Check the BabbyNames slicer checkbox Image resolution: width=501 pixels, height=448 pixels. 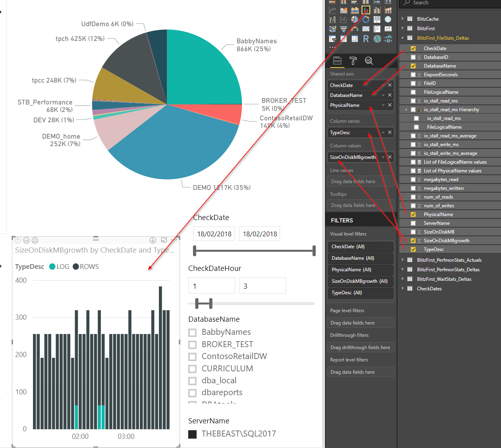click(193, 332)
